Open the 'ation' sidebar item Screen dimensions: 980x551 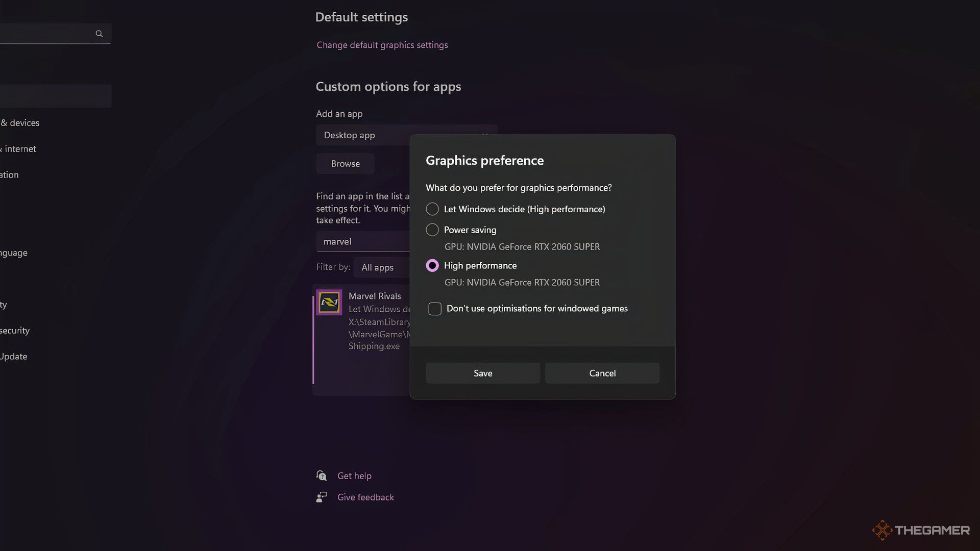click(x=9, y=175)
